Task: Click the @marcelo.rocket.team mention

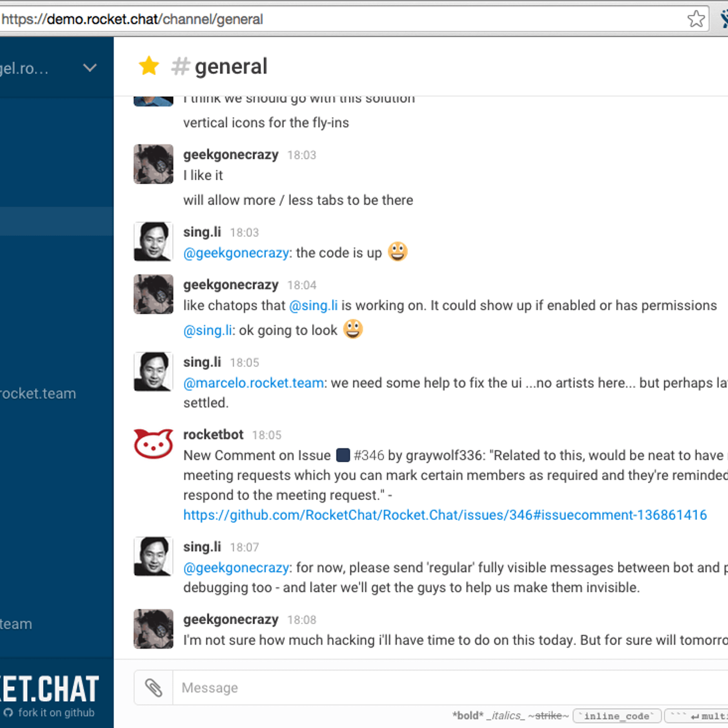Action: pyautogui.click(x=253, y=383)
